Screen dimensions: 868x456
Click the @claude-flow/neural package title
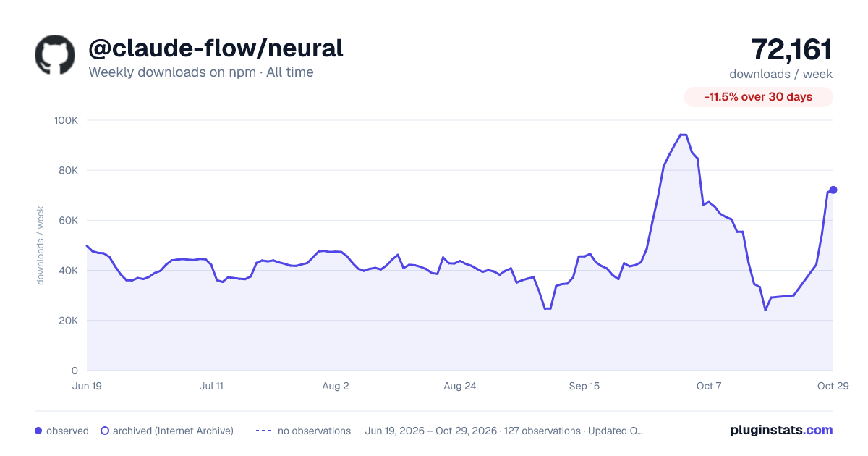pyautogui.click(x=216, y=48)
